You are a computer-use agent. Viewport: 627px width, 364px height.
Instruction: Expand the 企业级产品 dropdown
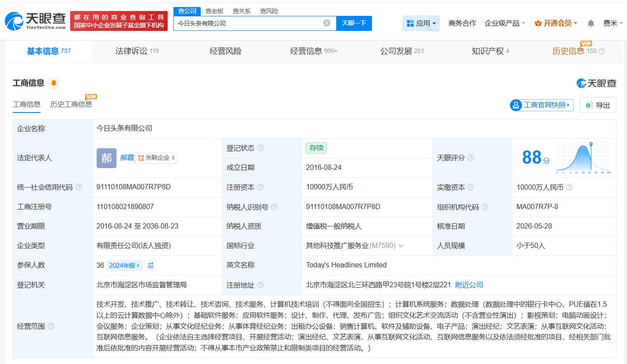505,23
